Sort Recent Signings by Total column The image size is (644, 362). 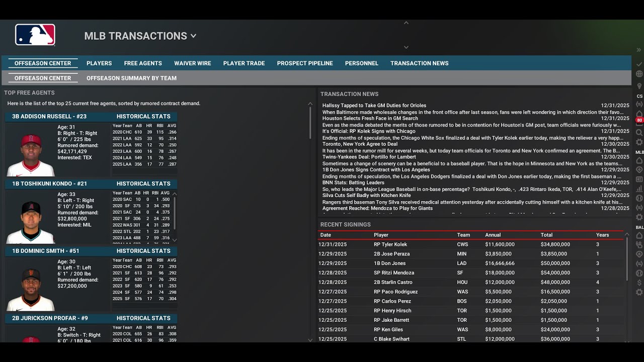pos(546,235)
